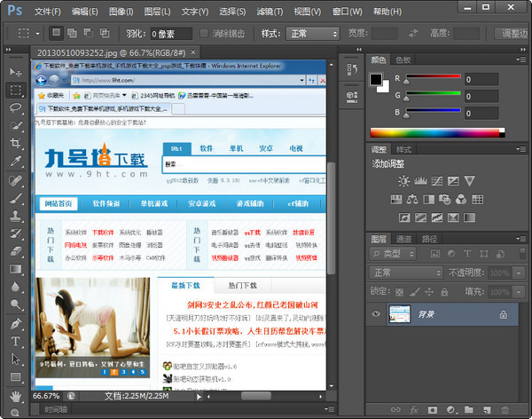Toggle lock image pixels brush
This screenshot has width=532, height=419.
pyautogui.click(x=414, y=291)
